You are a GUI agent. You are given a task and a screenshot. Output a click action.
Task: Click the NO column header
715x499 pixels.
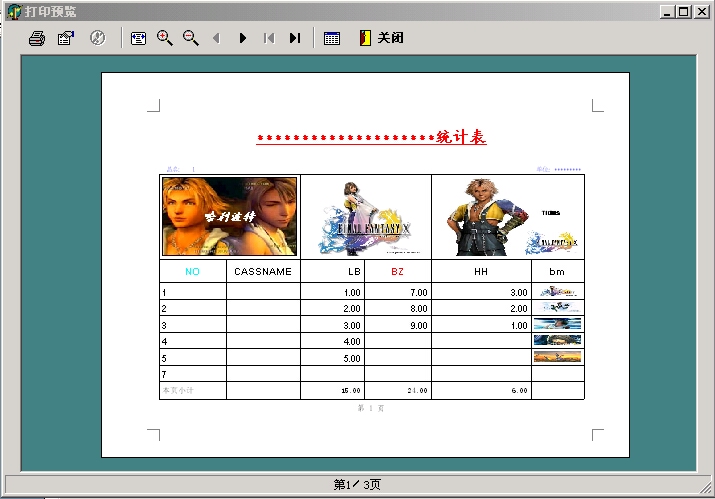(x=192, y=271)
